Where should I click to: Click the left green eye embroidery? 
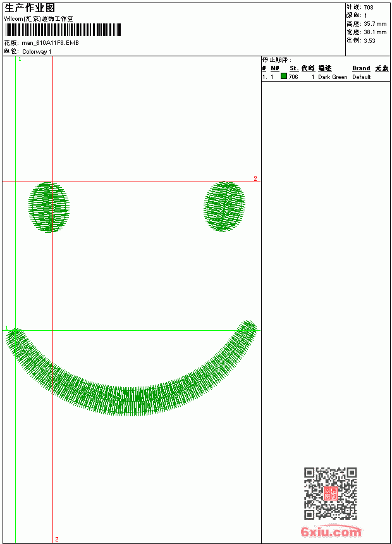coord(49,207)
